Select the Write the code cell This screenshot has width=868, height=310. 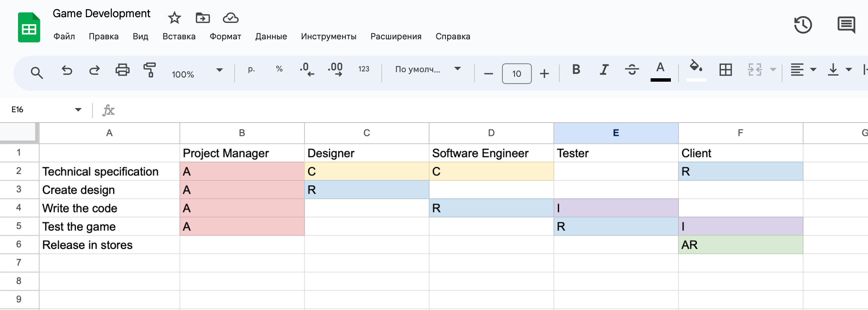pyautogui.click(x=109, y=208)
